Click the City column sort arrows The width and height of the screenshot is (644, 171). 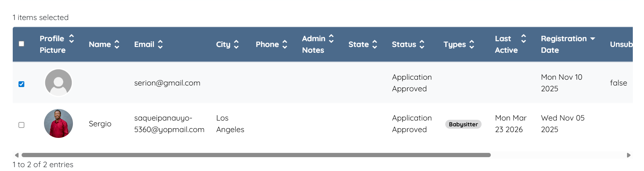point(236,45)
